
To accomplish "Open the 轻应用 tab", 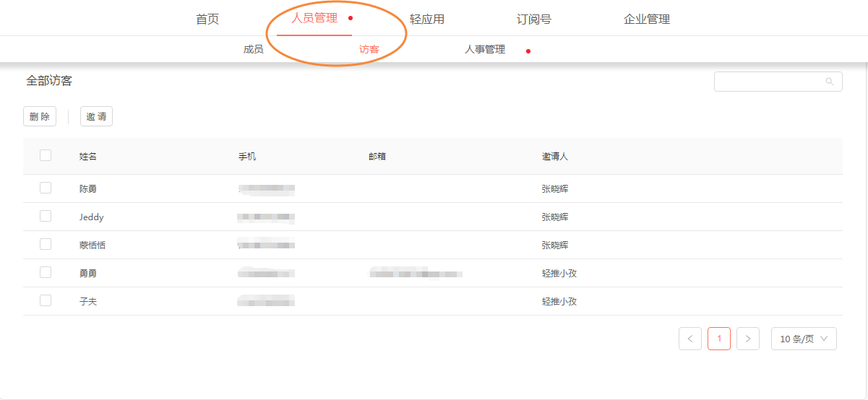I will coord(427,19).
